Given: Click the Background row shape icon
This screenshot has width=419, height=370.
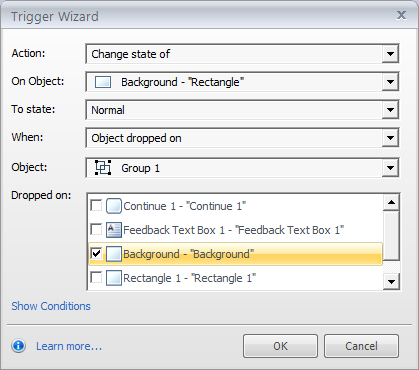Looking at the screenshot, I should pyautogui.click(x=114, y=254).
